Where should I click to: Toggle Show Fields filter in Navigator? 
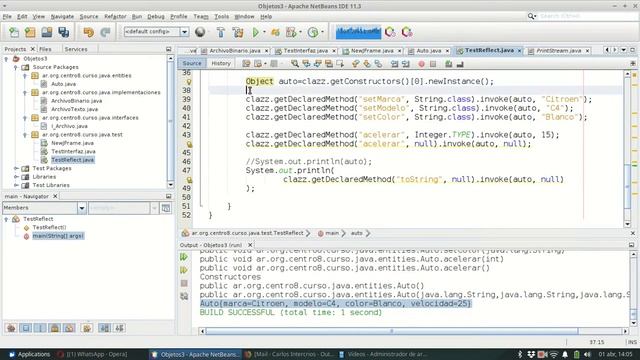coord(26,328)
